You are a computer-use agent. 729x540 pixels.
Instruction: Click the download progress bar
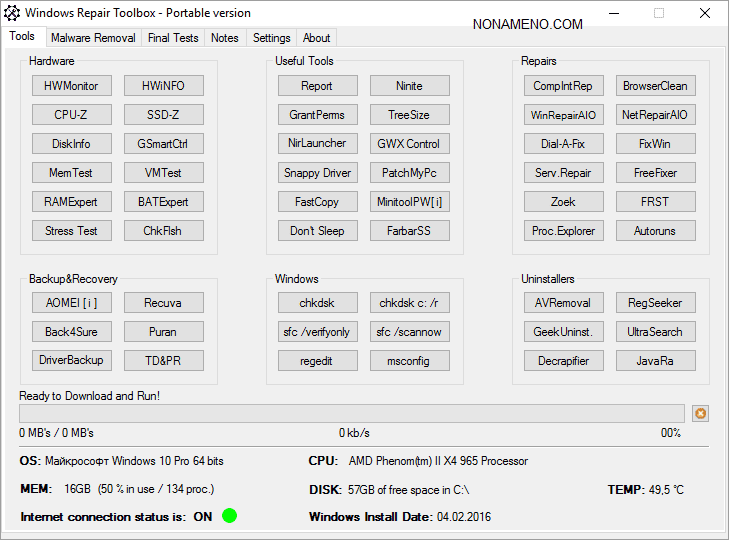(351, 413)
